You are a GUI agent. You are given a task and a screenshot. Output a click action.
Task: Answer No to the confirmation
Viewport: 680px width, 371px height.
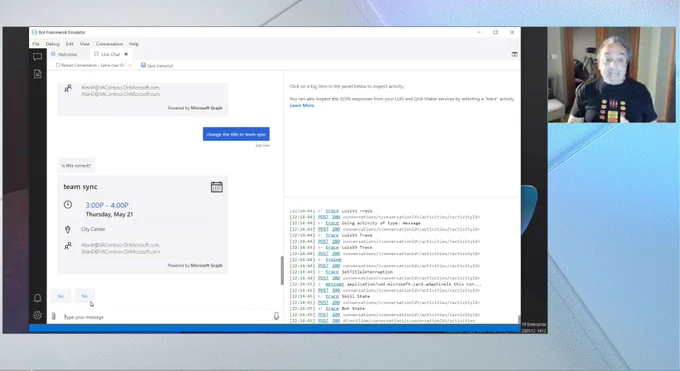pos(85,296)
